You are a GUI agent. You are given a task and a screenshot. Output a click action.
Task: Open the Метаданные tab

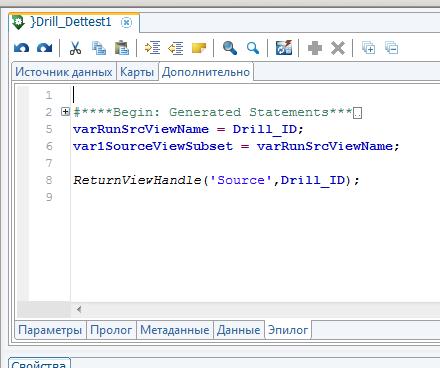[175, 330]
